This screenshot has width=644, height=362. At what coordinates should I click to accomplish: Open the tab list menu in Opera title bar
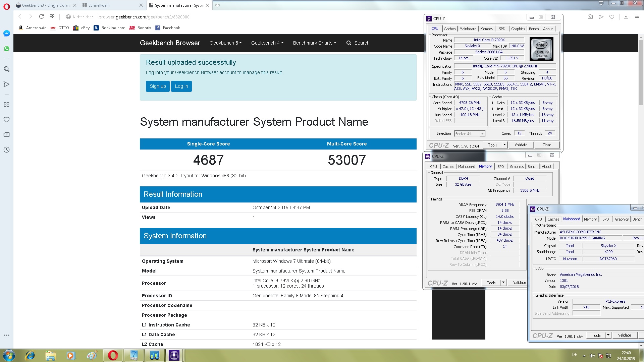601,3
